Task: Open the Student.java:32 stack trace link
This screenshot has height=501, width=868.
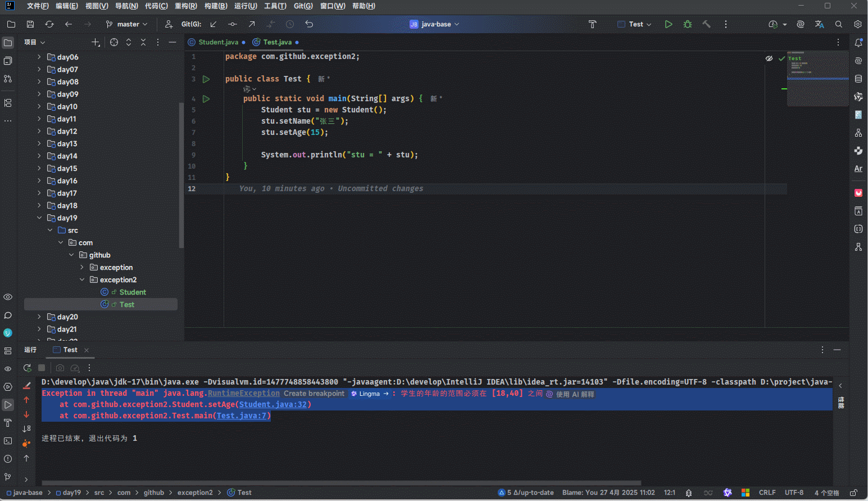Action: (x=272, y=404)
